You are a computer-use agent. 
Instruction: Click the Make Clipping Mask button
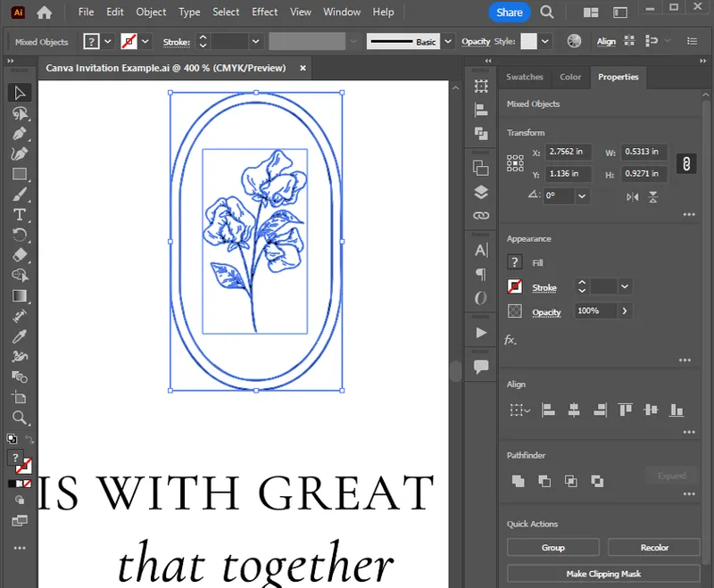603,574
